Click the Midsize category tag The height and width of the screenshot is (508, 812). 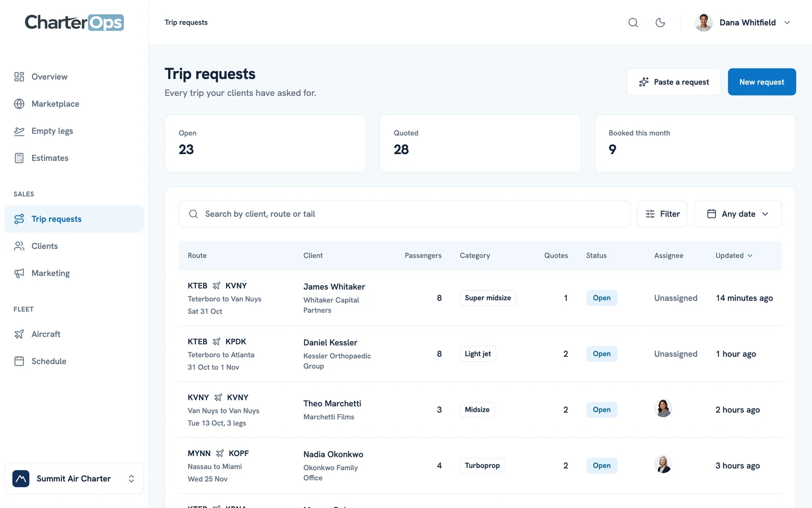tap(477, 410)
